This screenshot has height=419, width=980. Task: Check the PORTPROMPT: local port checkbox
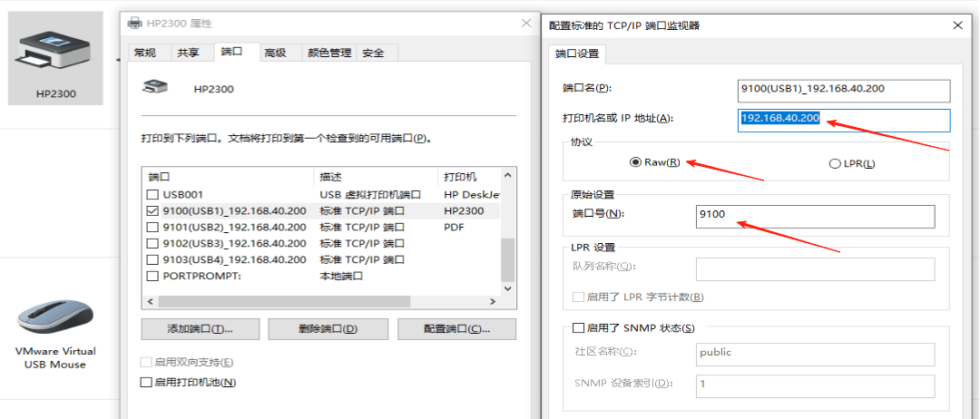pyautogui.click(x=152, y=276)
